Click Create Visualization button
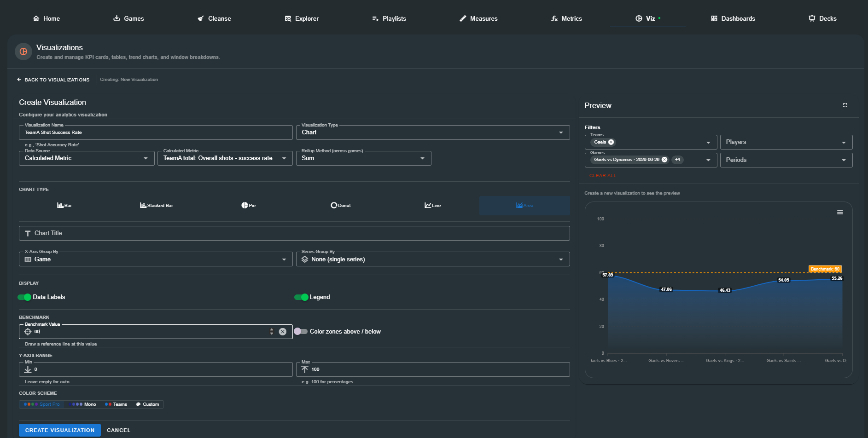The image size is (868, 438). click(60, 430)
